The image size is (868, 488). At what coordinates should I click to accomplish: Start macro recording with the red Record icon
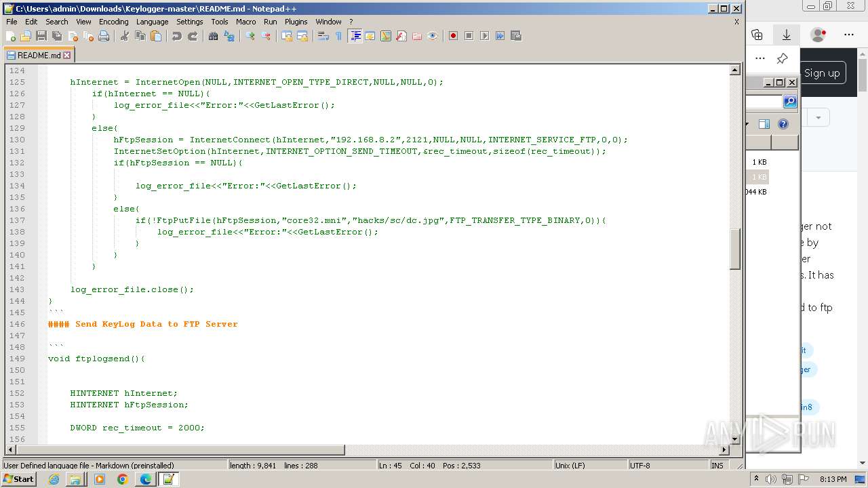coord(453,36)
